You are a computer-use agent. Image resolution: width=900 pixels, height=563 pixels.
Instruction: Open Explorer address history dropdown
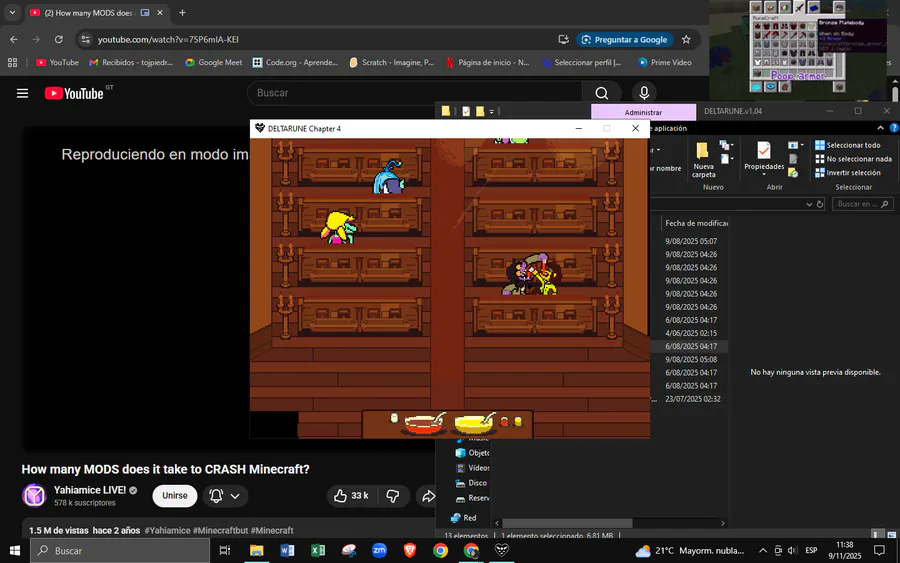[809, 204]
